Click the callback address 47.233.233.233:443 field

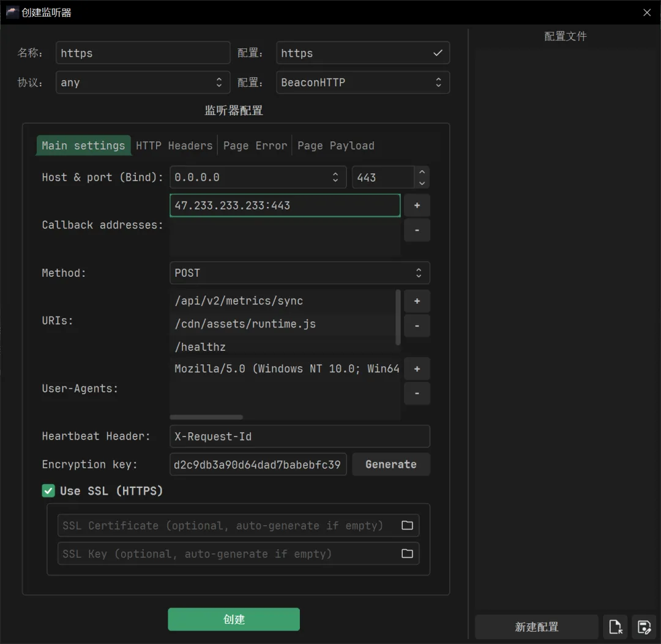point(285,206)
